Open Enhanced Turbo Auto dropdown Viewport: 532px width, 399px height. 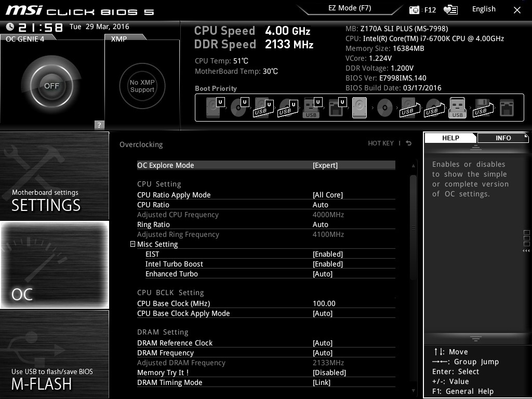[x=270, y=274]
